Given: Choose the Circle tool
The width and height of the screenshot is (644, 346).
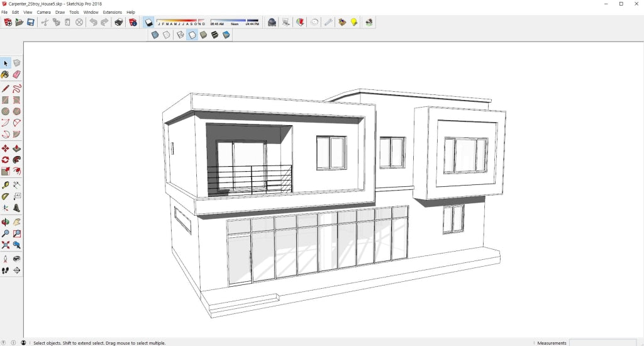Looking at the screenshot, I should point(5,111).
